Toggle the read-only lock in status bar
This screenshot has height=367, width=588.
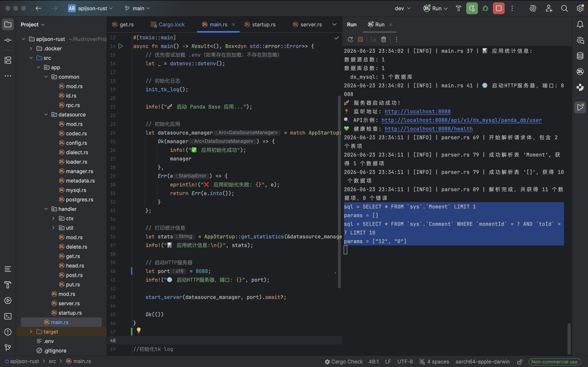(x=519, y=362)
